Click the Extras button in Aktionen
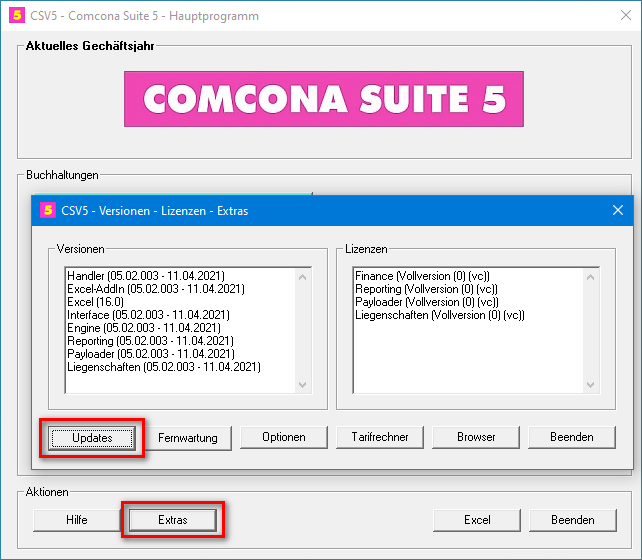Image resolution: width=642 pixels, height=560 pixels. [173, 520]
